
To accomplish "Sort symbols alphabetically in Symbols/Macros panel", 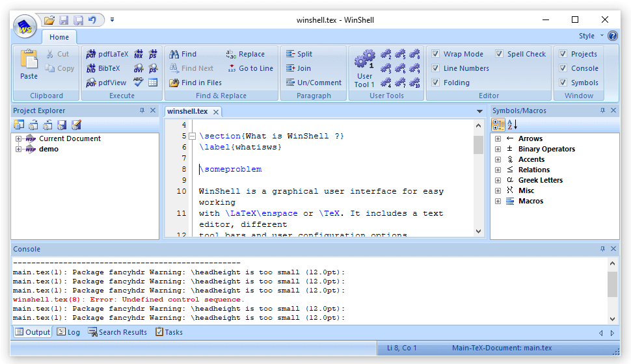I will (513, 125).
